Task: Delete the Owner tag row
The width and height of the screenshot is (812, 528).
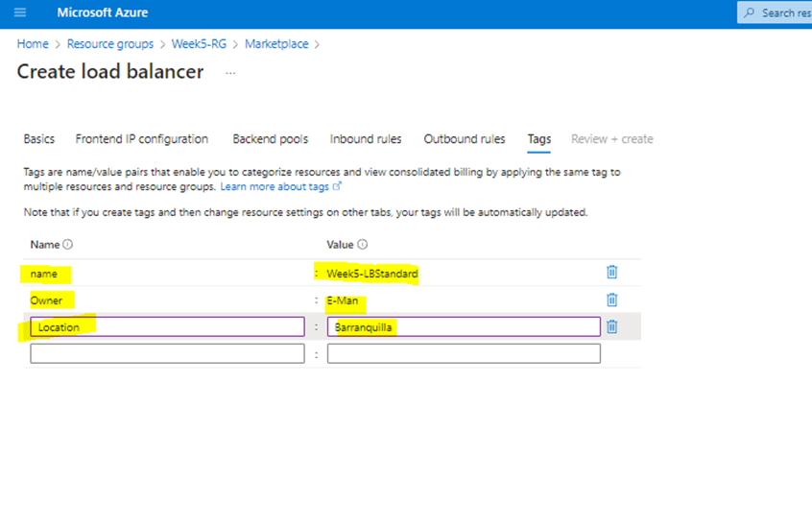Action: [x=611, y=300]
